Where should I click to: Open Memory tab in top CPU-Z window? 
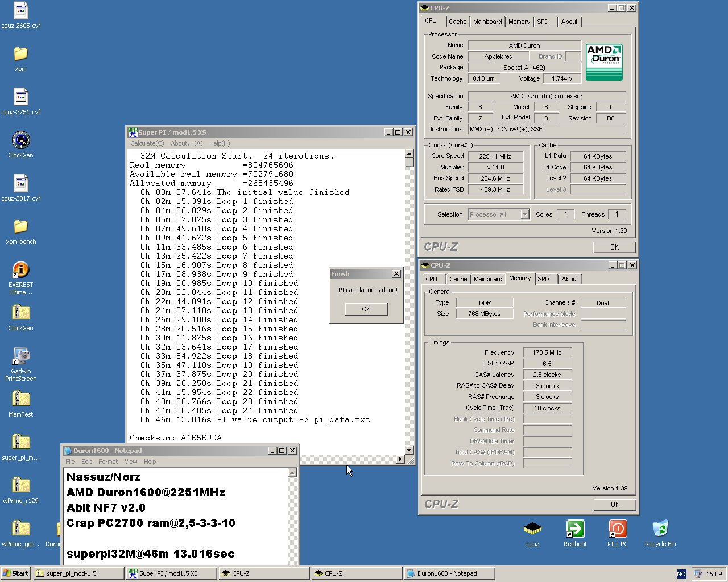coord(519,22)
